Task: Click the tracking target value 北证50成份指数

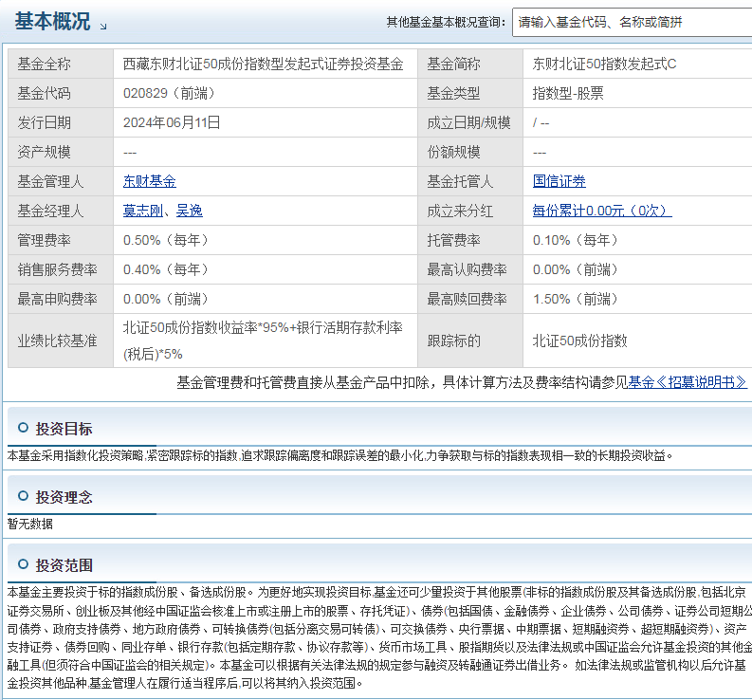Action: coord(579,341)
